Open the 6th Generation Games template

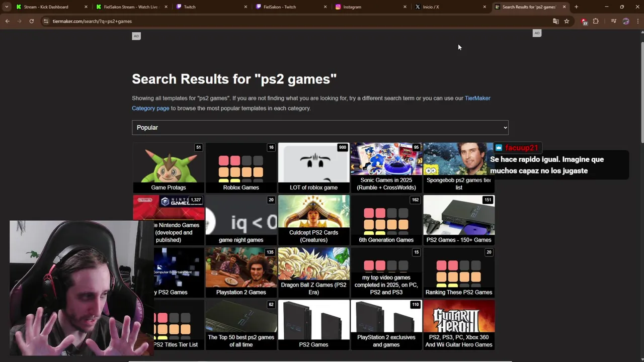point(386,220)
